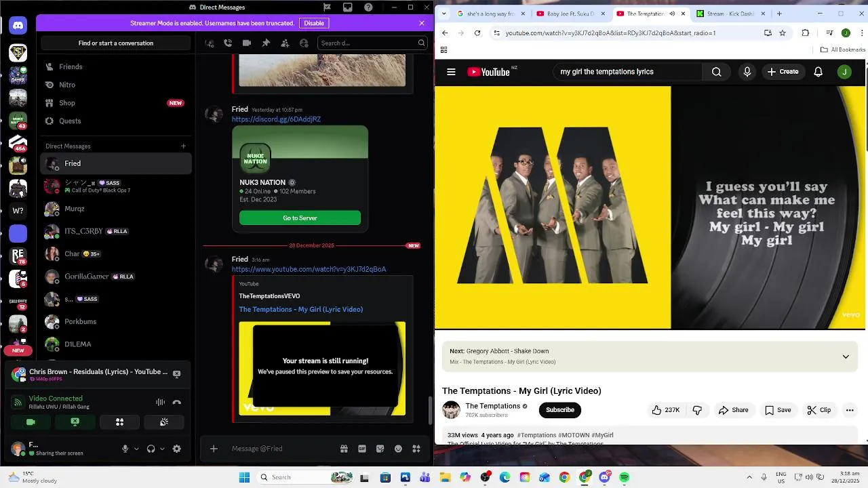Open Nitro in the Discord sidebar
The image size is (868, 488).
(x=116, y=85)
